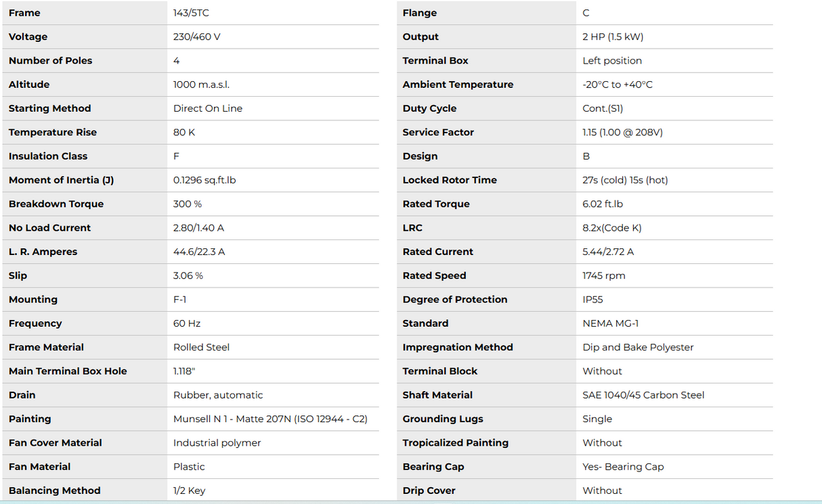Select the Ambient Temperature value
The width and height of the screenshot is (822, 504).
coord(618,85)
